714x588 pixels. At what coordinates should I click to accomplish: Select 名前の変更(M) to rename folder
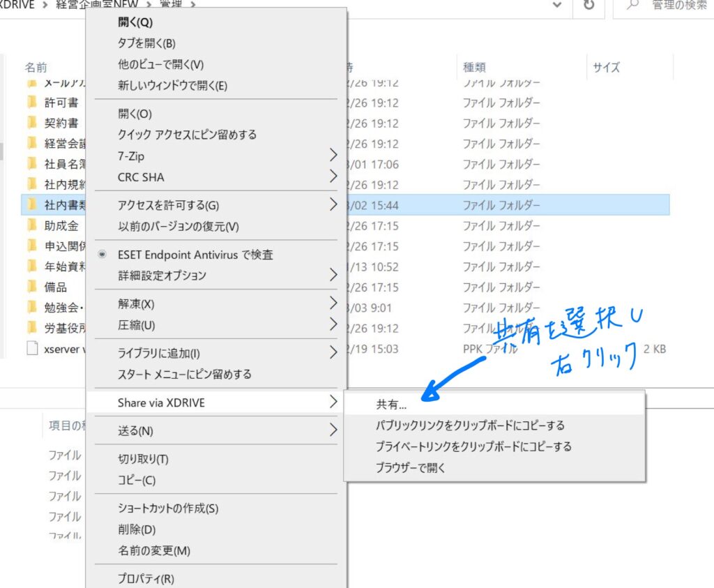[x=153, y=551]
